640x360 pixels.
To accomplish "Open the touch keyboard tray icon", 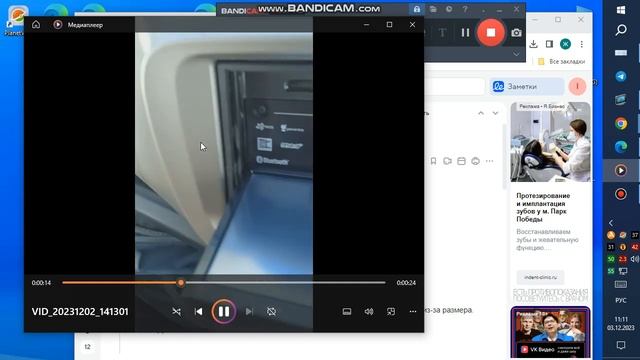I will point(621,284).
